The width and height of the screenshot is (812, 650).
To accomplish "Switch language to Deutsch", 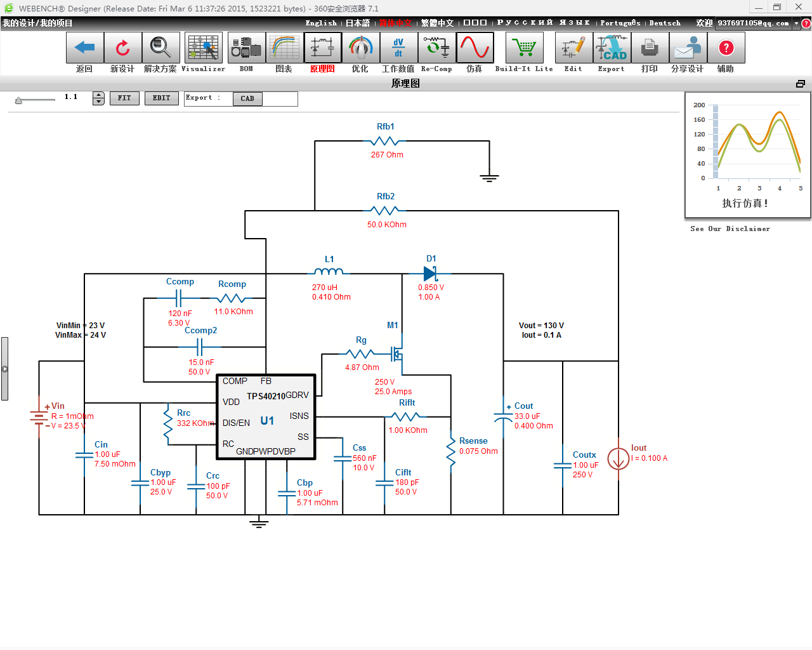I will click(665, 23).
